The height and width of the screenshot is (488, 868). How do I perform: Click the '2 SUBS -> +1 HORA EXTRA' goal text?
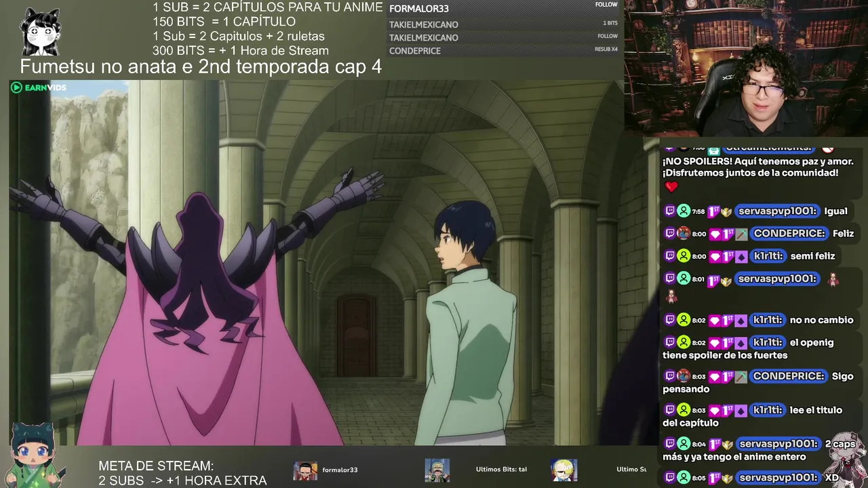click(x=182, y=481)
